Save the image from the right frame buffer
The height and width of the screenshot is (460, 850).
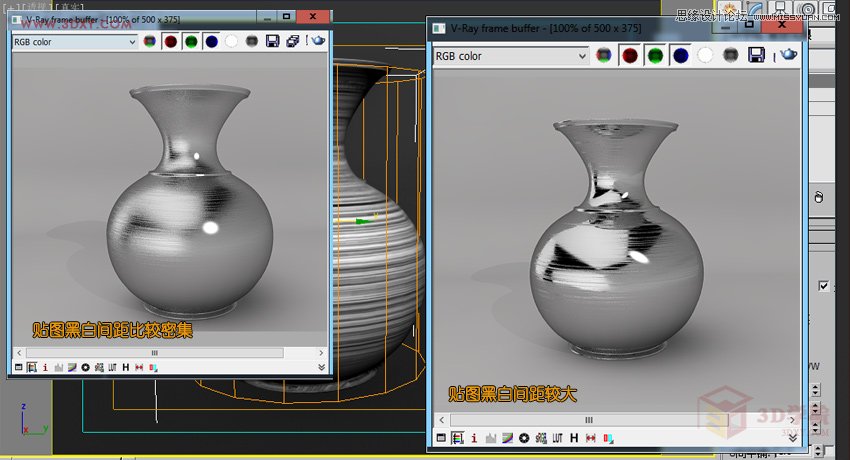756,55
